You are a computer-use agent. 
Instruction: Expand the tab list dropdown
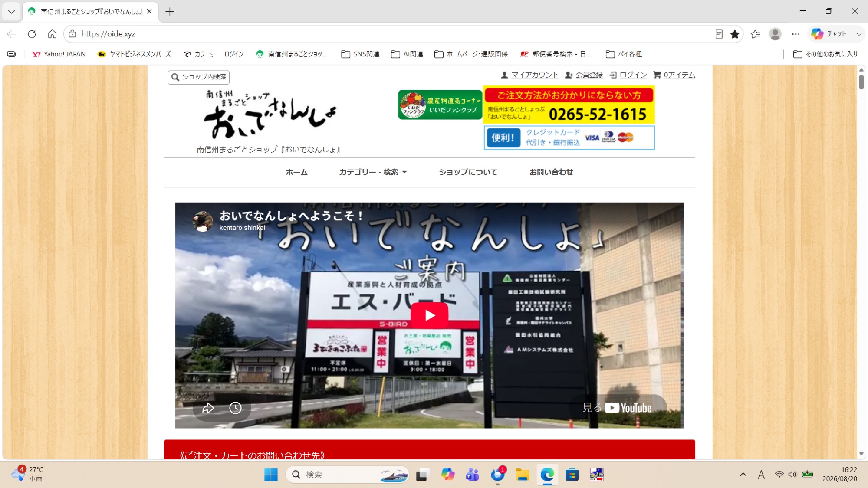pyautogui.click(x=11, y=12)
